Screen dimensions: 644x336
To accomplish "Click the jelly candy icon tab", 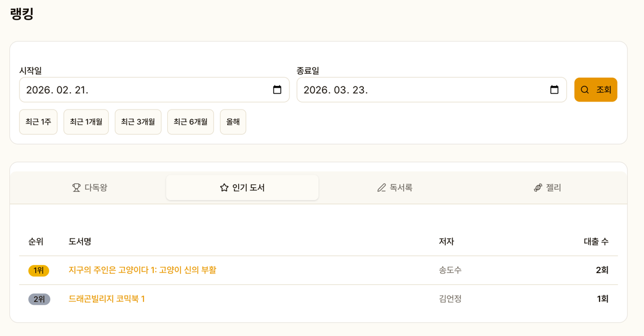I will point(538,188).
